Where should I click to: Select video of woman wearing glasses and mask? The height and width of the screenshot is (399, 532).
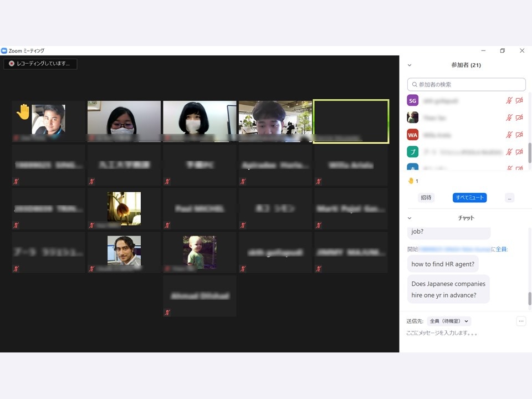(x=124, y=121)
